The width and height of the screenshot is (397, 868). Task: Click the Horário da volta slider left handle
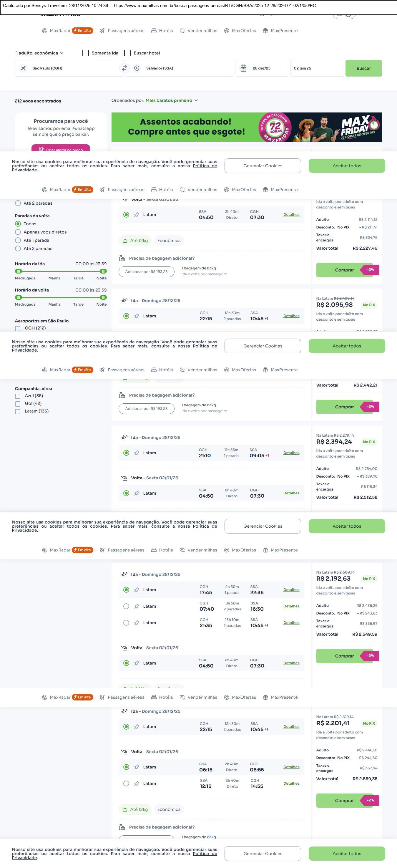point(19,297)
